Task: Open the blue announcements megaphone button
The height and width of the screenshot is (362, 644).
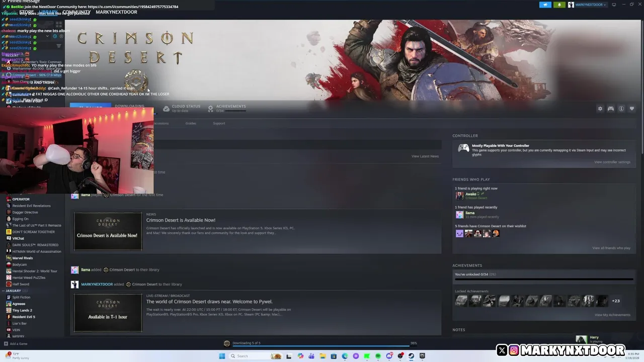Action: tap(545, 5)
